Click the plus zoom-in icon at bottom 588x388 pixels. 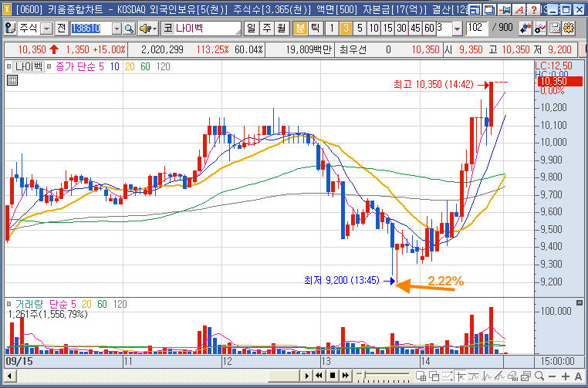click(x=566, y=376)
